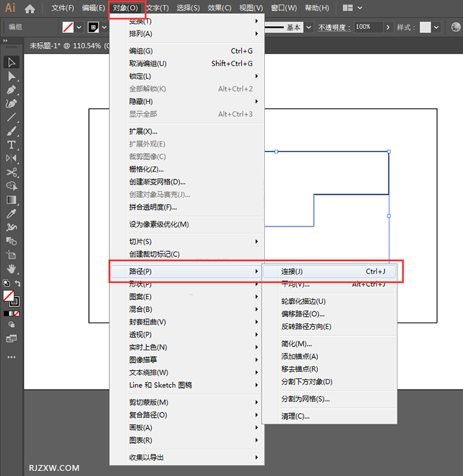The image size is (463, 476).
Task: Expand the opacity value arrow
Action: point(388,27)
